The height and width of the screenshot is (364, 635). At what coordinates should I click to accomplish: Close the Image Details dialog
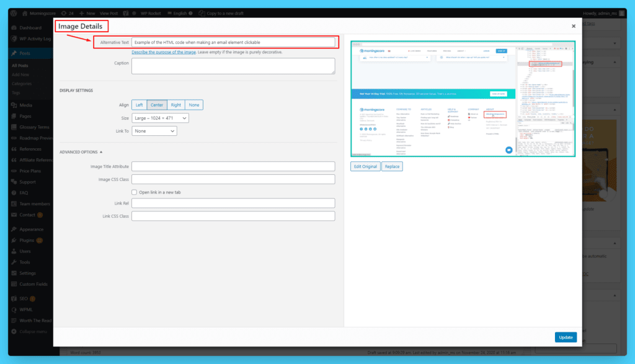tap(574, 26)
